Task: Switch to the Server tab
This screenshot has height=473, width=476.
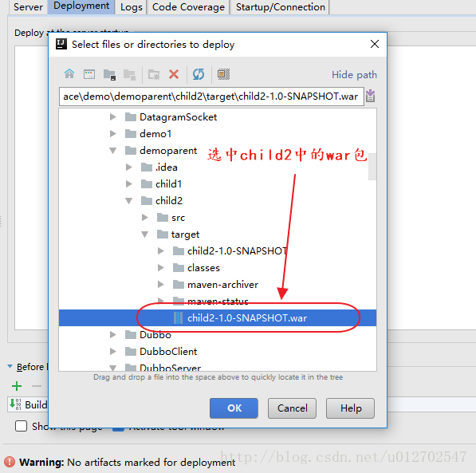Action: [x=28, y=6]
